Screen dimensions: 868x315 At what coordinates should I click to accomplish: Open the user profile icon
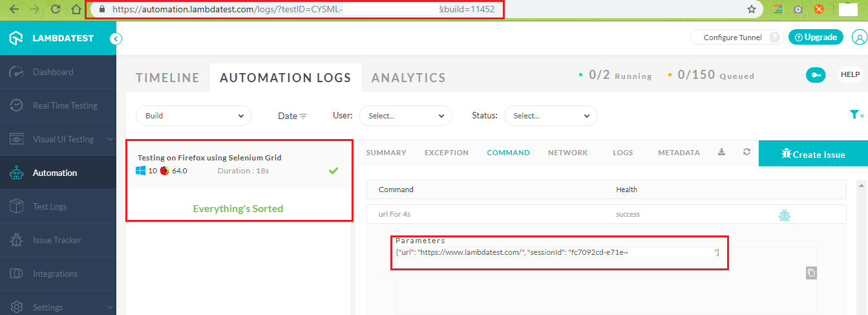(x=859, y=38)
